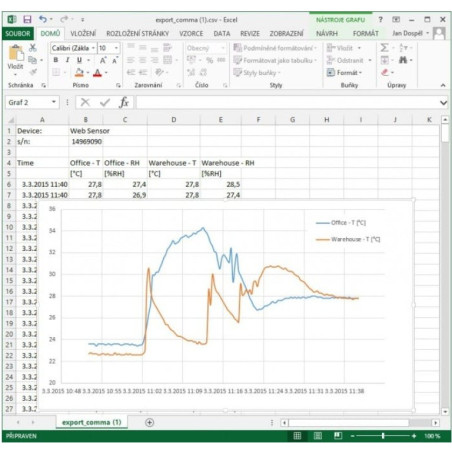Click the Copy icon
Viewport: 452px width, 452px height.
tap(32, 60)
